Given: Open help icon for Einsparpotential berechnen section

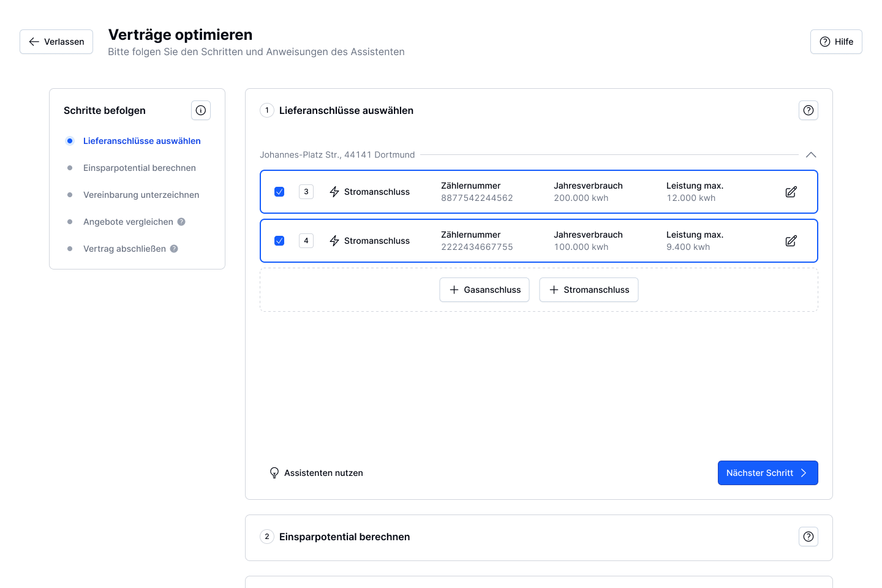Looking at the screenshot, I should click(x=809, y=537).
